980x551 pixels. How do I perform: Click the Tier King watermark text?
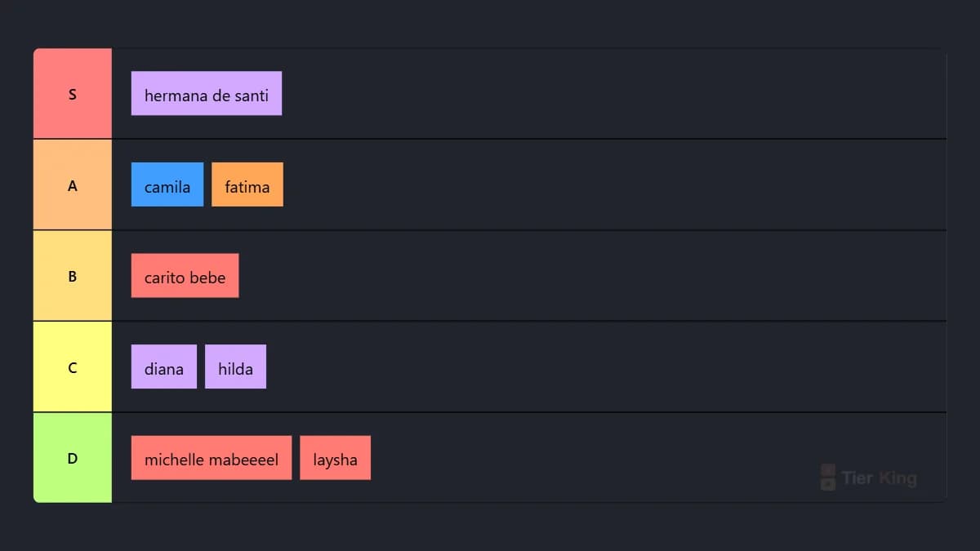pyautogui.click(x=879, y=478)
